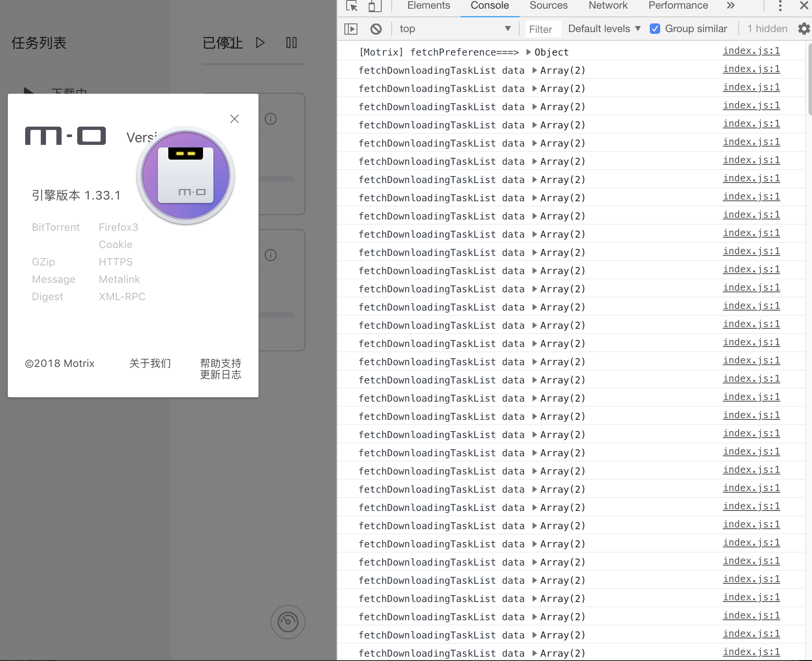Switch to the Sources tab
Viewport: 812px width, 661px height.
click(548, 6)
